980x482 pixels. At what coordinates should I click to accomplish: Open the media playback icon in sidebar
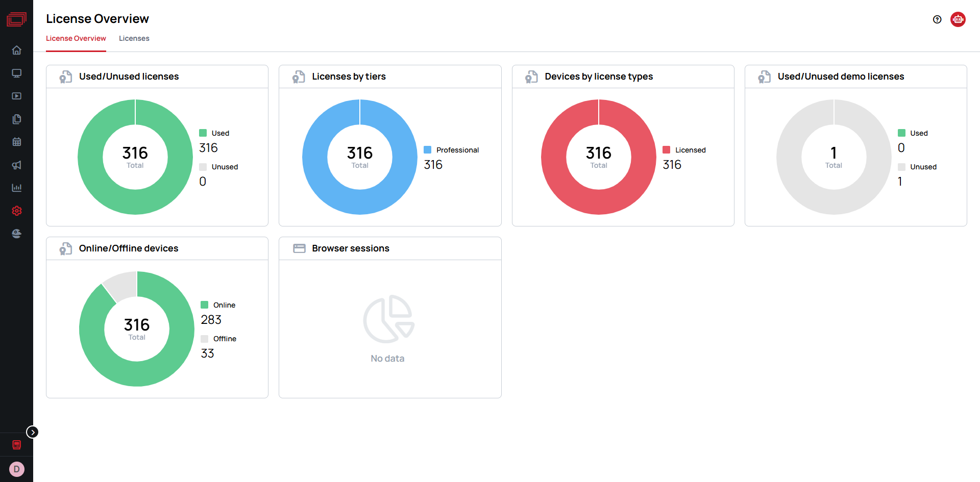click(16, 96)
